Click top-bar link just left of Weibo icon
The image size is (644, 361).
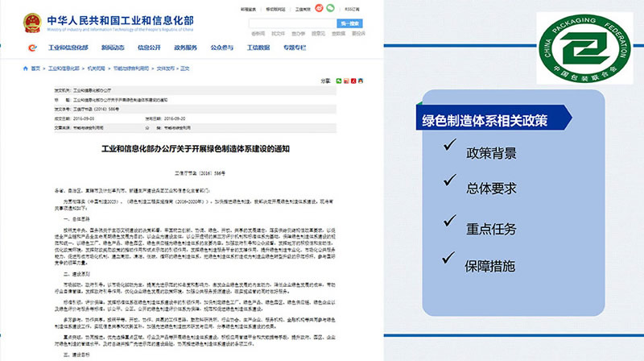click(x=303, y=9)
